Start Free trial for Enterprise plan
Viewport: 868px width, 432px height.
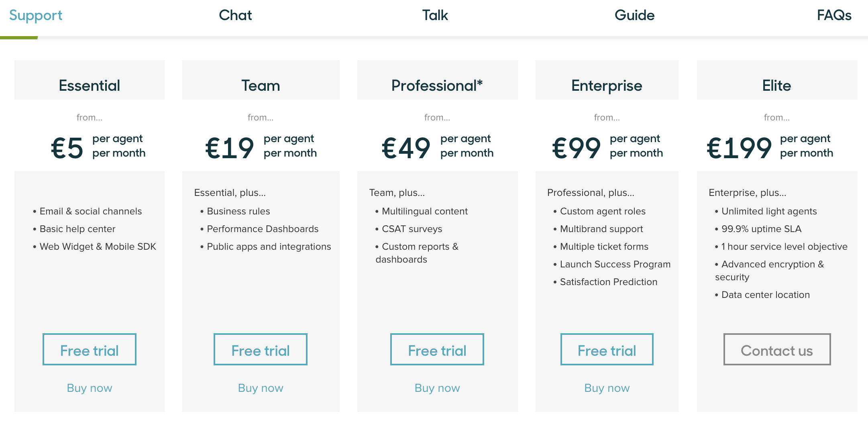(x=607, y=350)
